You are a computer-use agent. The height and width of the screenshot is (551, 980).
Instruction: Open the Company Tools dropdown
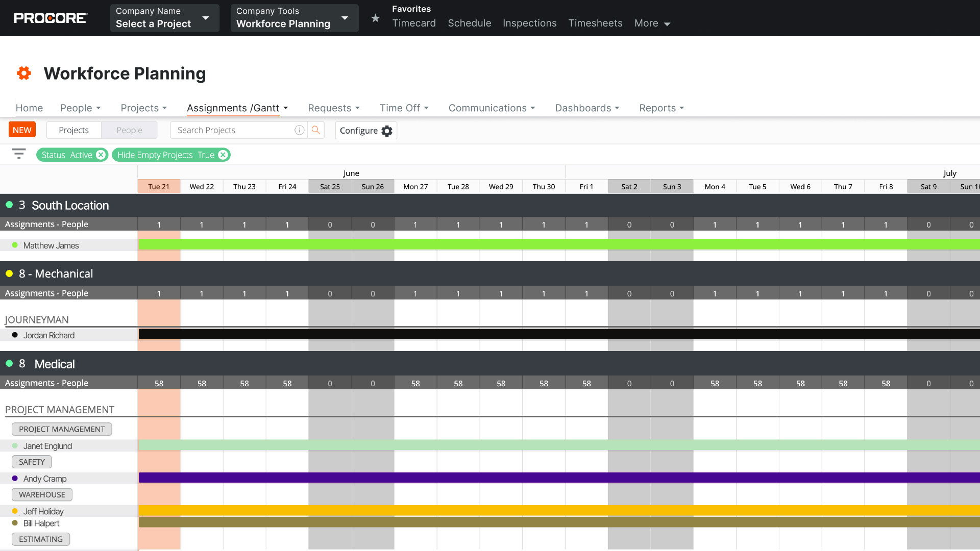294,18
